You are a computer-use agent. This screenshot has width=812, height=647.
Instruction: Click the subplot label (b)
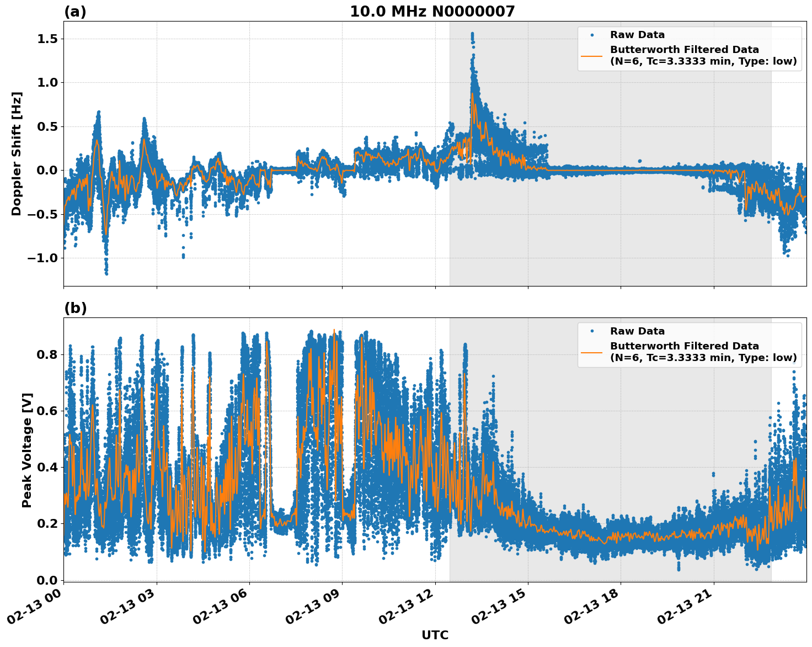75,307
